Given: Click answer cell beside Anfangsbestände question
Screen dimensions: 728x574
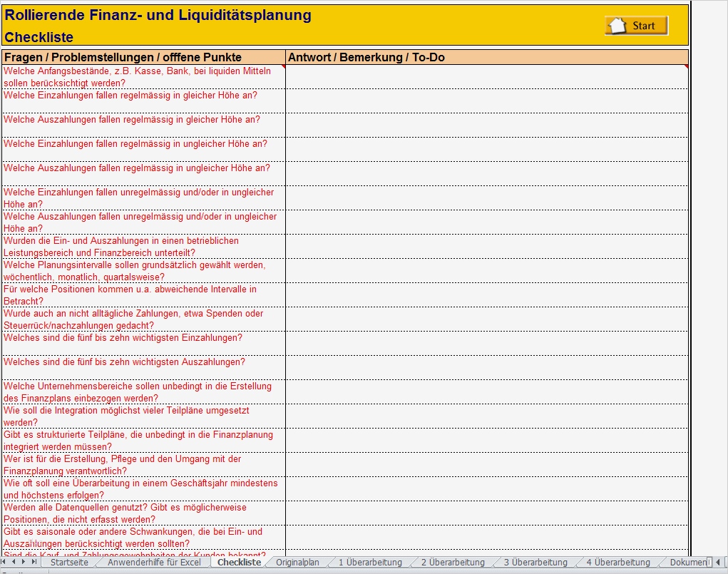Looking at the screenshot, I should tap(486, 76).
